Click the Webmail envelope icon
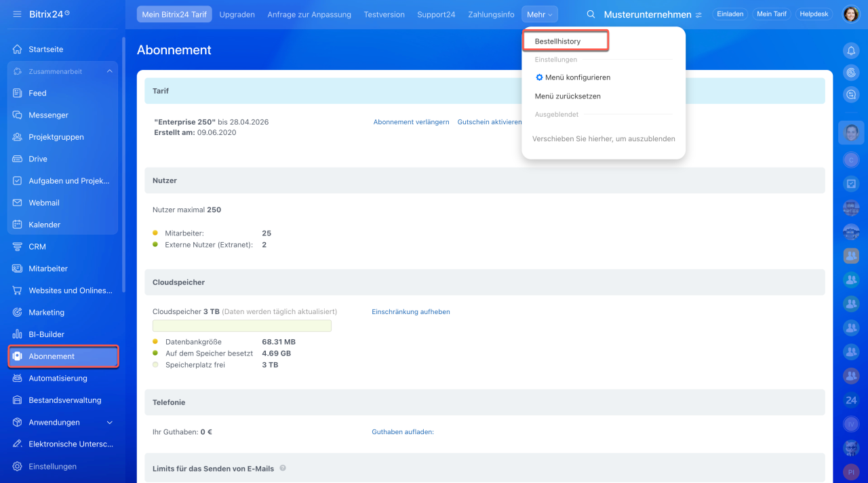868x483 pixels. [x=18, y=203]
